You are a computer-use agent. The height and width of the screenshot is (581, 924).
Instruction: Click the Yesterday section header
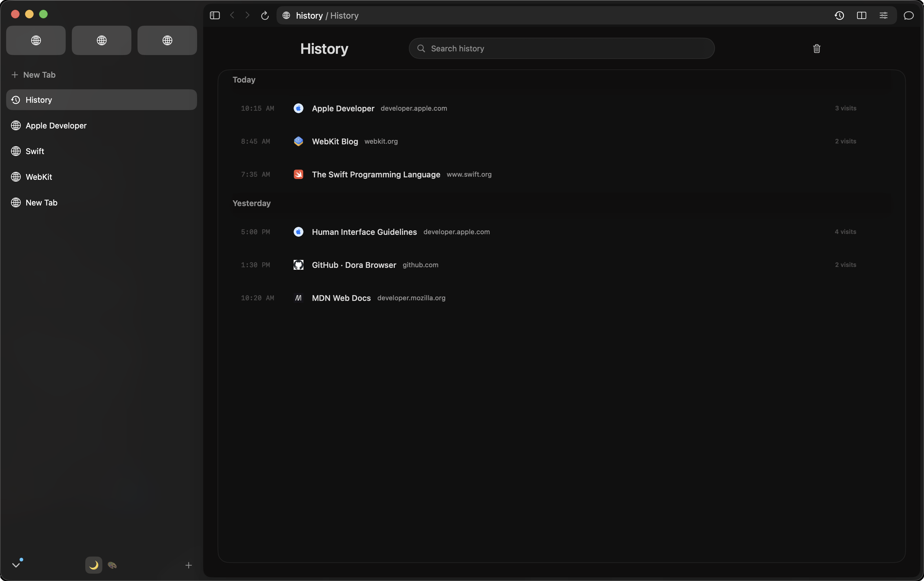(251, 204)
